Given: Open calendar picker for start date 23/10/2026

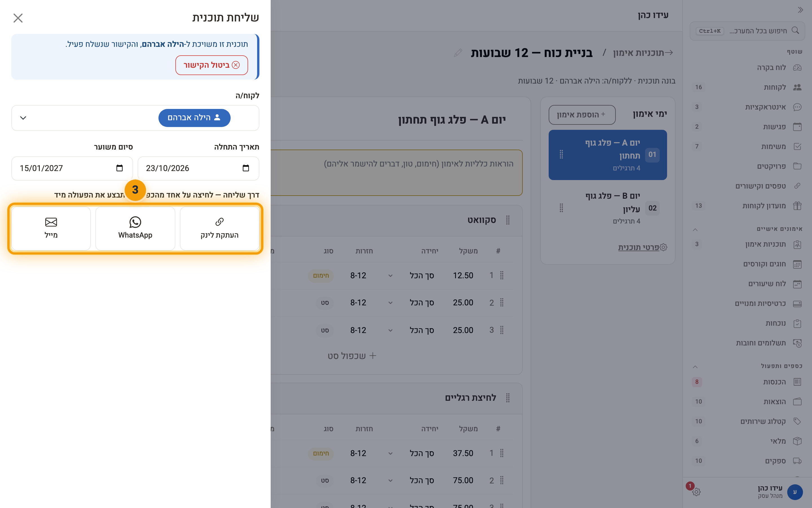Looking at the screenshot, I should click(246, 168).
